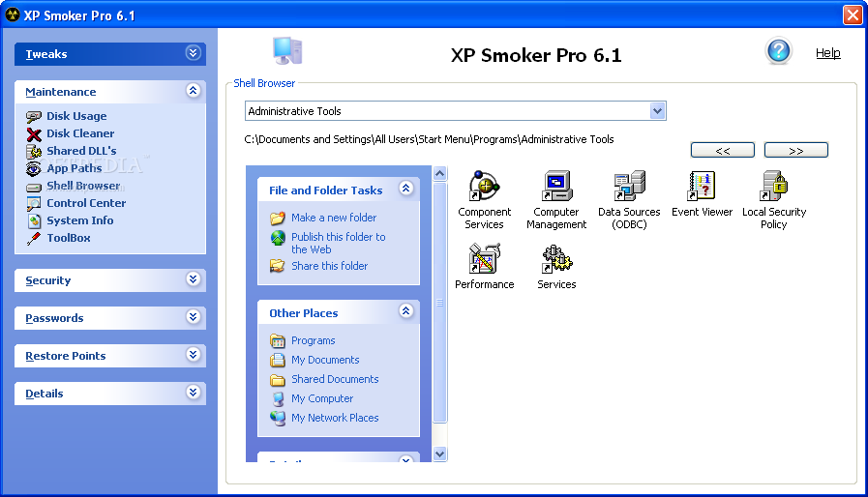The width and height of the screenshot is (868, 497).
Task: Click the My Documents folder icon
Action: tap(278, 361)
